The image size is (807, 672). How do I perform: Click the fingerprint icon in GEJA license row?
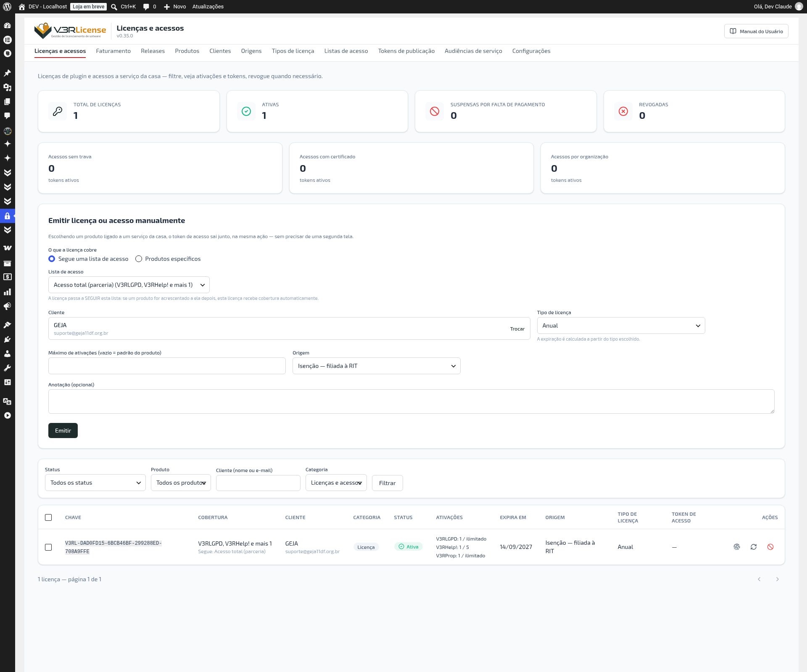(737, 547)
